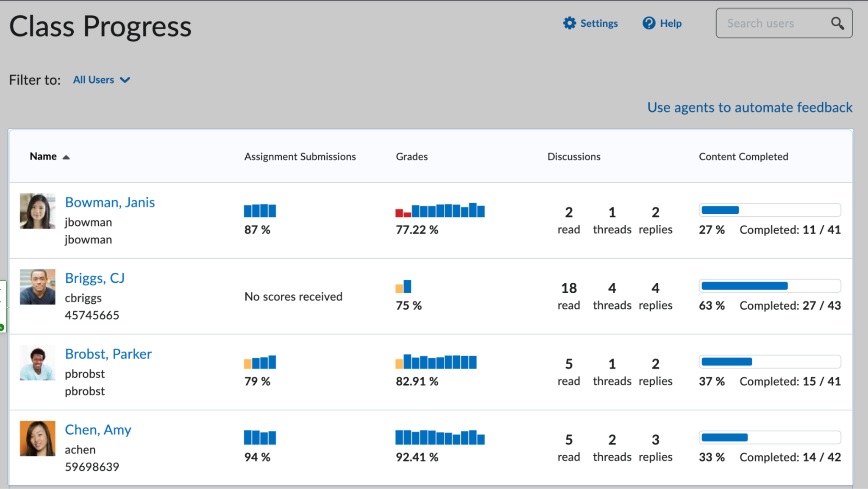Click Bowman's 77.22 % grade value

pyautogui.click(x=417, y=230)
